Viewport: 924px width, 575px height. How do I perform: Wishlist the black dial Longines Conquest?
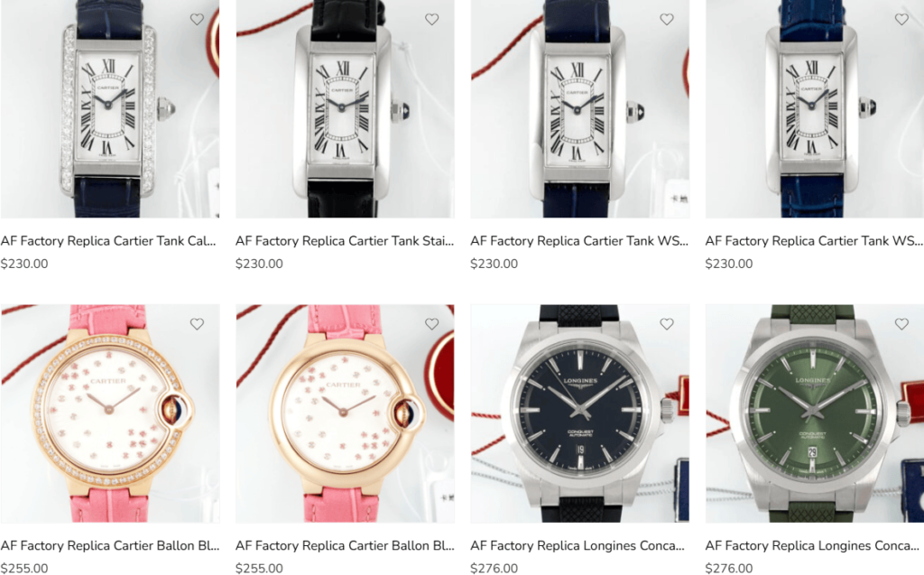pyautogui.click(x=667, y=324)
